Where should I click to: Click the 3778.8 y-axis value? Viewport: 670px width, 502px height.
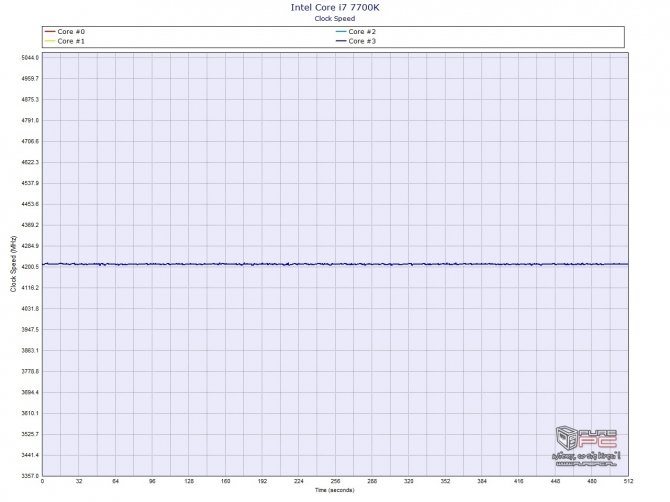(x=30, y=371)
